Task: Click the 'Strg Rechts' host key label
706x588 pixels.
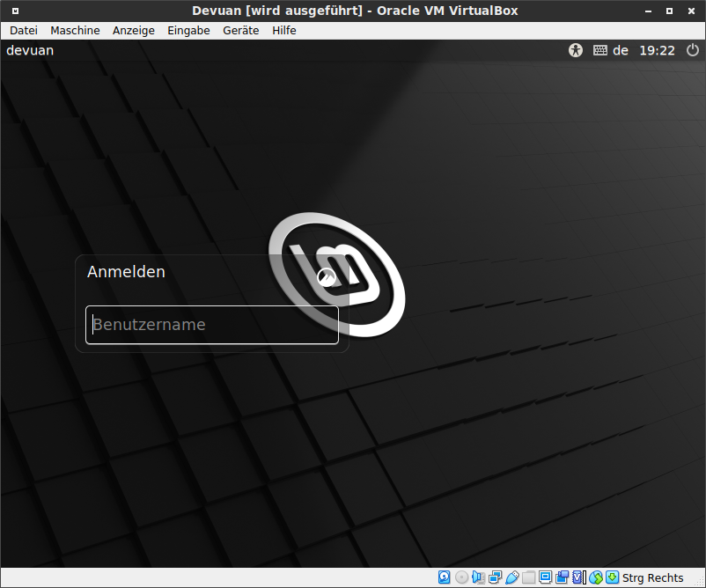Action: coord(652,577)
